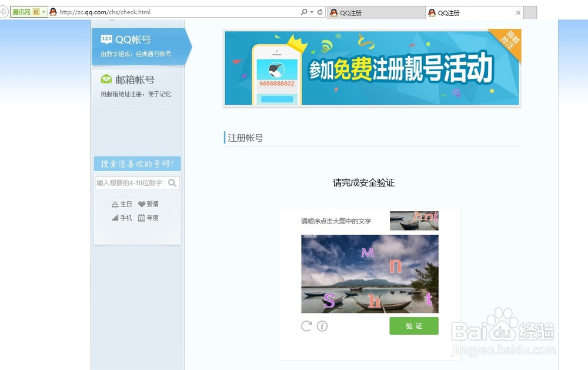This screenshot has width=588, height=370.
Task: Click the 注册帐号 heading text
Action: click(245, 138)
